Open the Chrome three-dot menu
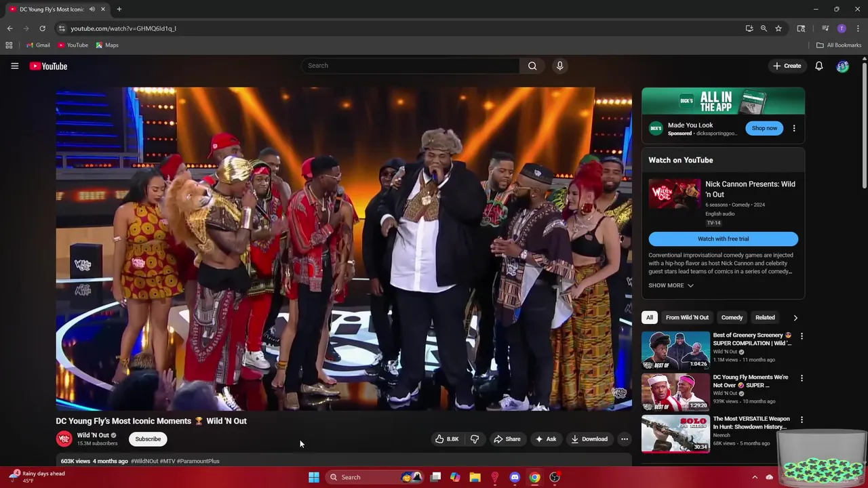 click(858, 28)
